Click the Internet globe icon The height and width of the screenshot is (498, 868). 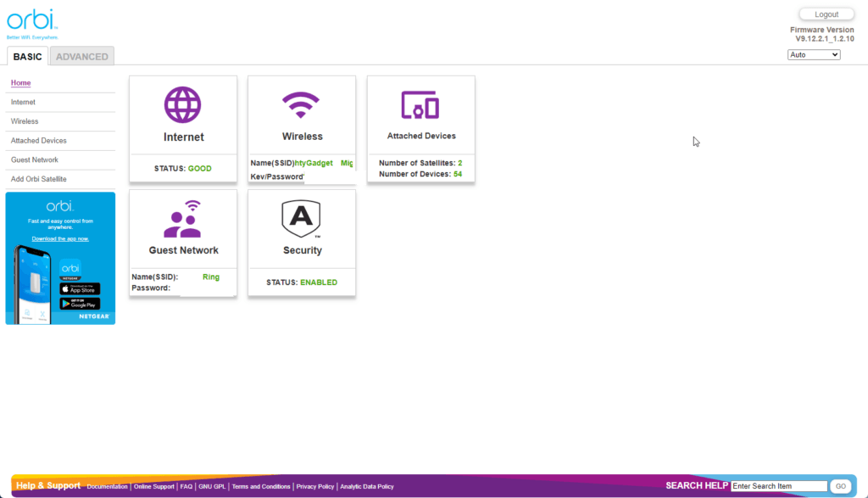183,105
